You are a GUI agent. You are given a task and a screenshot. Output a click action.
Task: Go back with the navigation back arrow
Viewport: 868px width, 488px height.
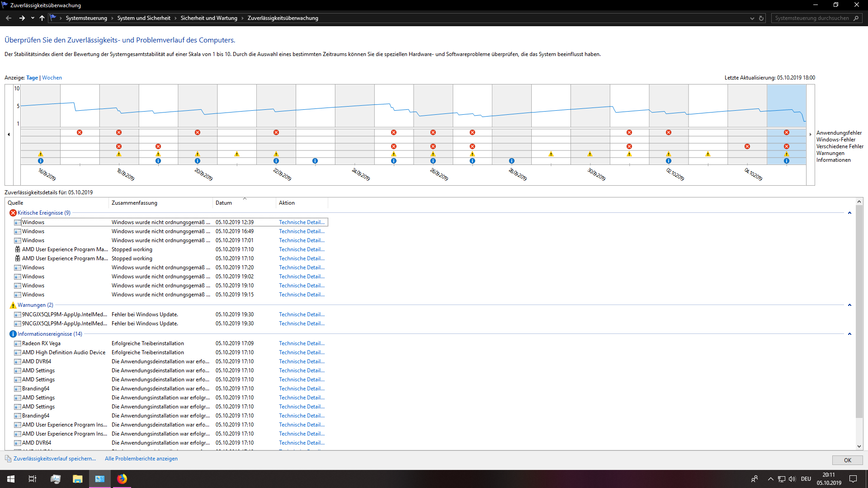(9, 18)
